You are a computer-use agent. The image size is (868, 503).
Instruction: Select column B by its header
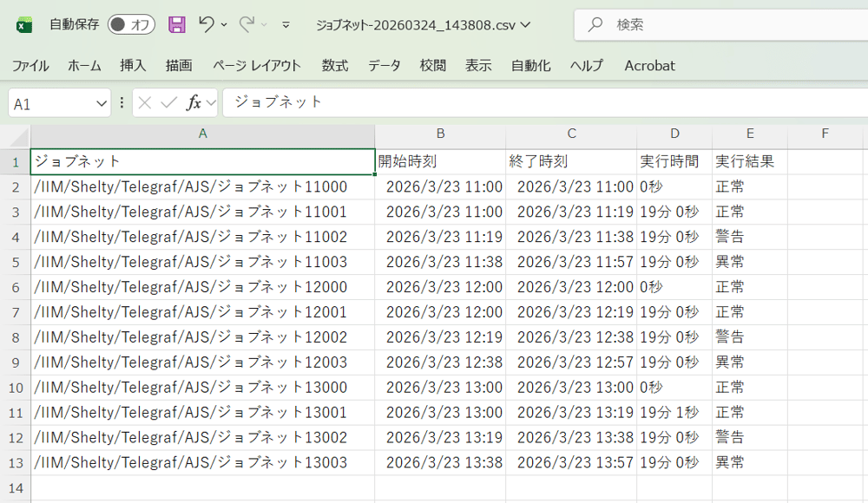[440, 135]
